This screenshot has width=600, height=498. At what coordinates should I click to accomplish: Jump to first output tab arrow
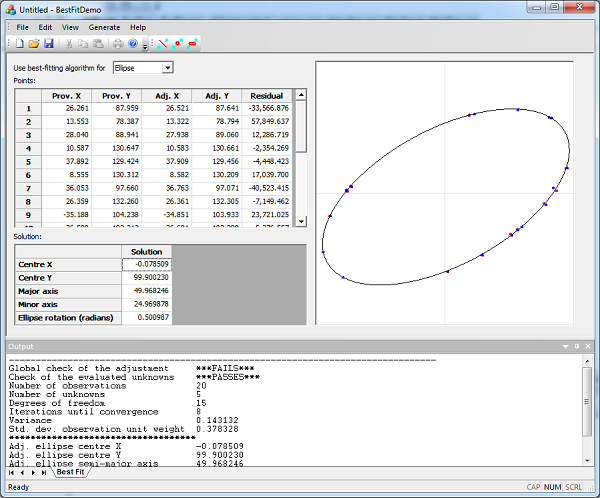coord(11,473)
